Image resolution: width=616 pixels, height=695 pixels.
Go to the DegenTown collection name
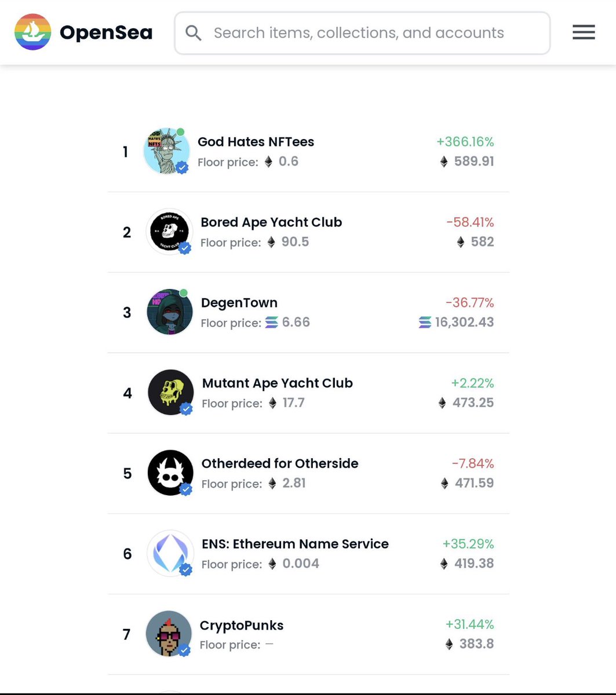239,303
